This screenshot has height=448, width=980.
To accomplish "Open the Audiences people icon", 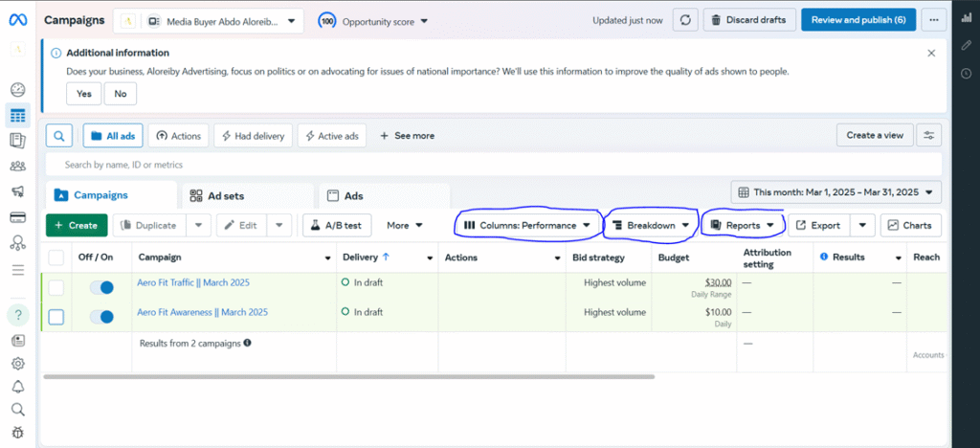I will click(18, 167).
